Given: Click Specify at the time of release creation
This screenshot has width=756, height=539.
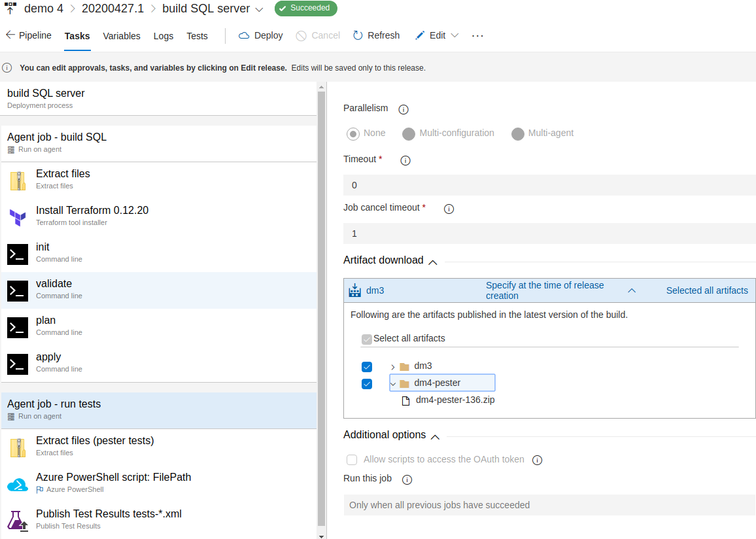Looking at the screenshot, I should [x=545, y=290].
